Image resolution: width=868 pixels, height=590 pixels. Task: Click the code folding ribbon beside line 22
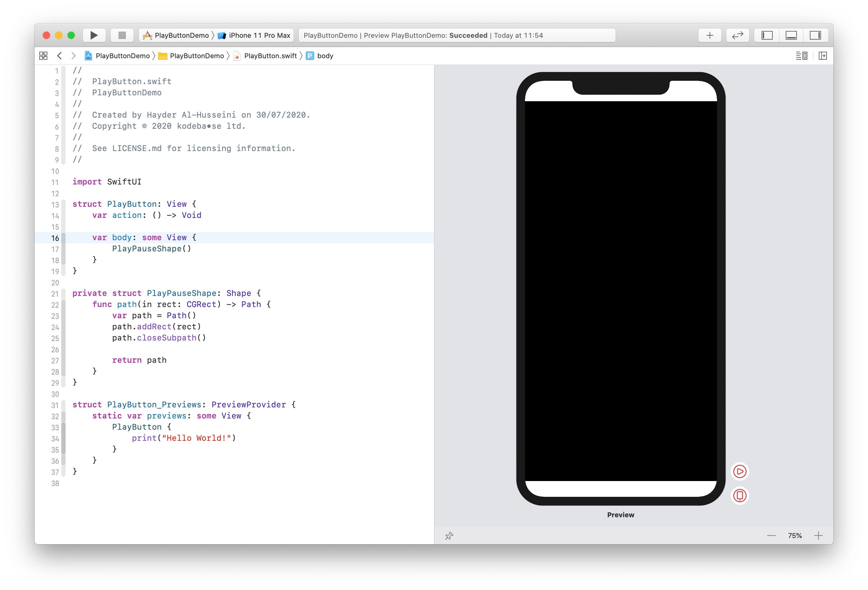(63, 305)
